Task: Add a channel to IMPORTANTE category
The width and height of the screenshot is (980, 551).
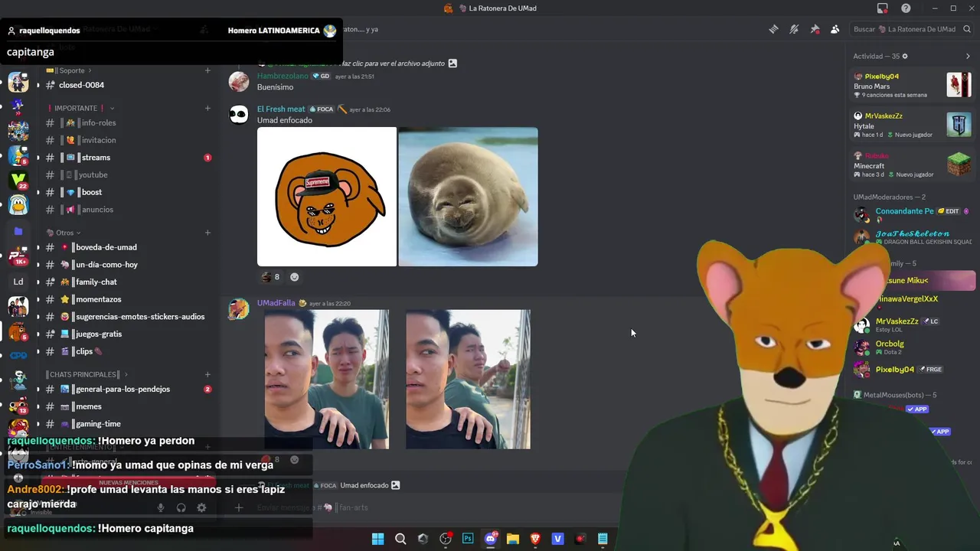Action: tap(207, 108)
